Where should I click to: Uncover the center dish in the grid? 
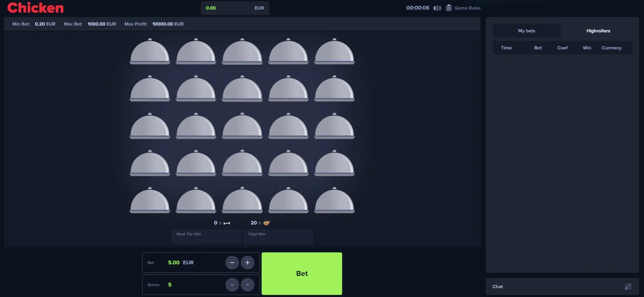242,126
